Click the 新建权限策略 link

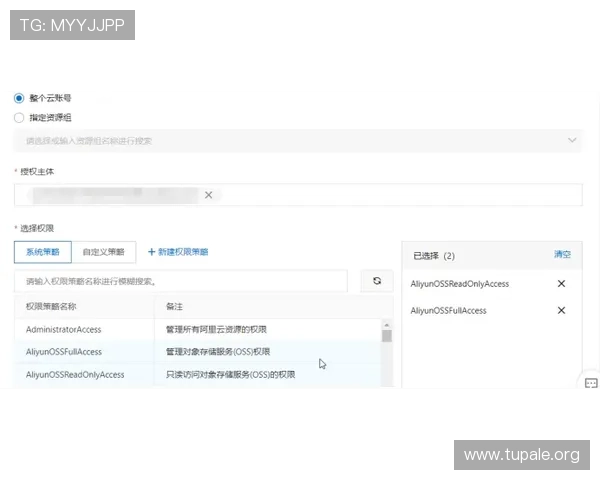click(x=178, y=252)
